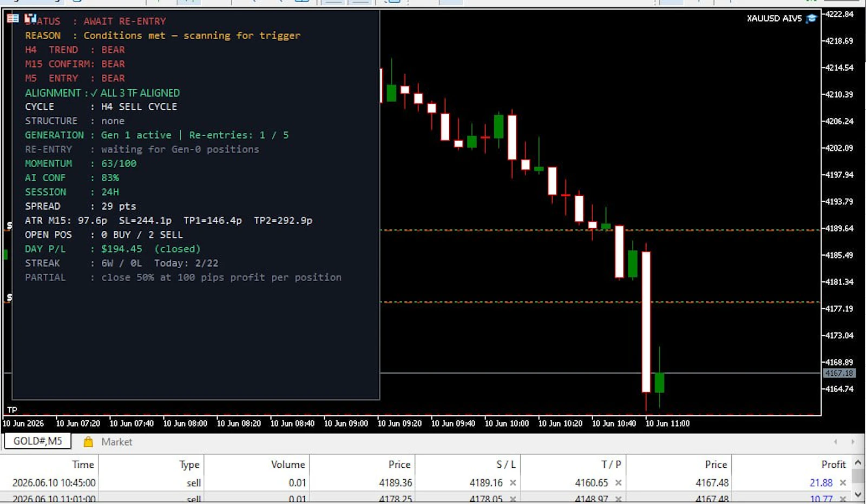Viewport: 866px width, 504px height.
Task: Click the current price label 4167.18
Action: [x=839, y=373]
